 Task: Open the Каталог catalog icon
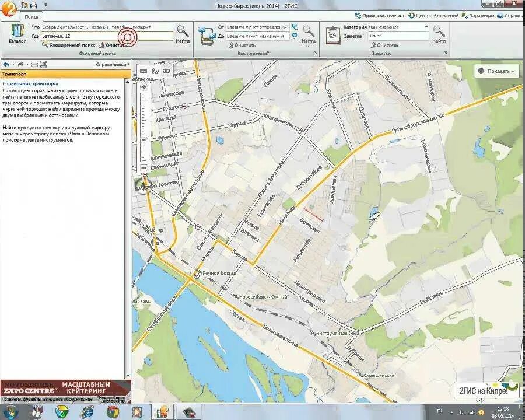pos(17,33)
